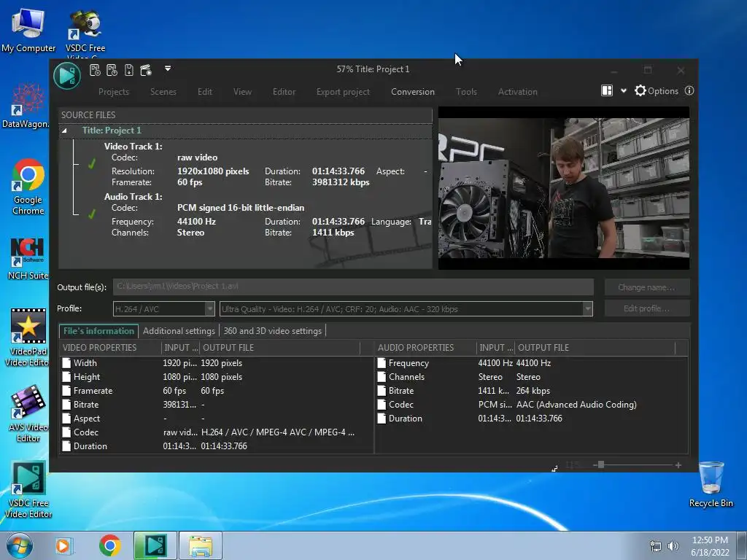Open the Recycle Bin desktop icon
Image resolution: width=747 pixels, height=560 pixels.
711,485
